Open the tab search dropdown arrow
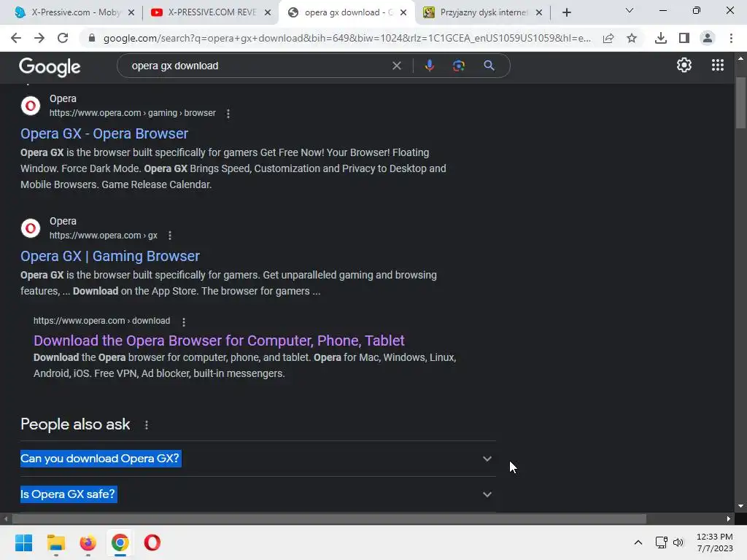This screenshot has width=747, height=560. [630, 10]
